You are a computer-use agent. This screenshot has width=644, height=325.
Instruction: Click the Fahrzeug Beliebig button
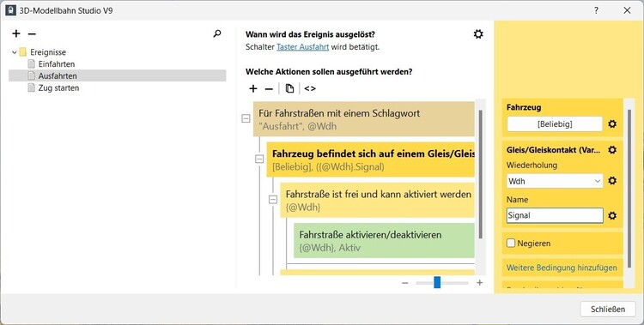[555, 124]
